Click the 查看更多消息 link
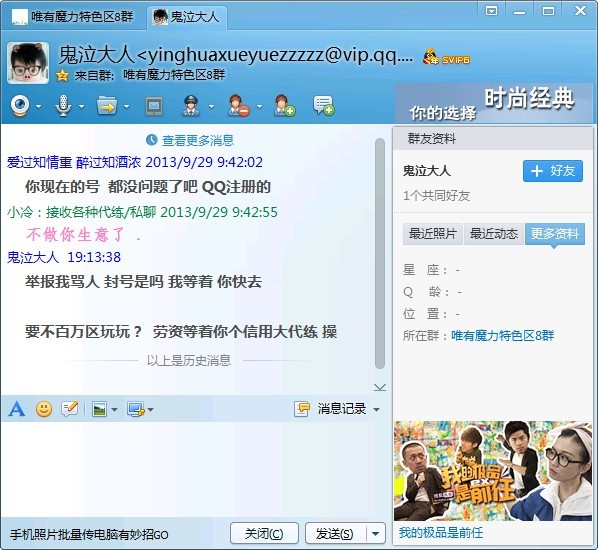 (198, 140)
